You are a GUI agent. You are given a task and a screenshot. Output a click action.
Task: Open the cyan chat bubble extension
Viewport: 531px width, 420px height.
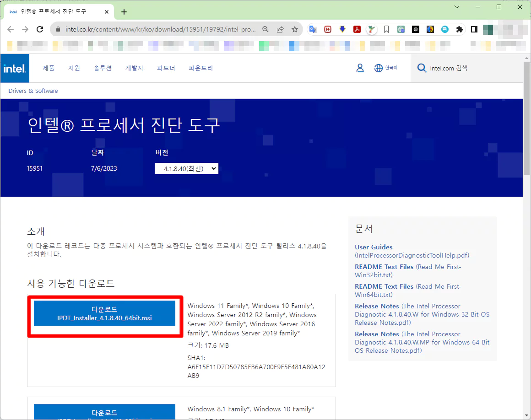click(445, 29)
